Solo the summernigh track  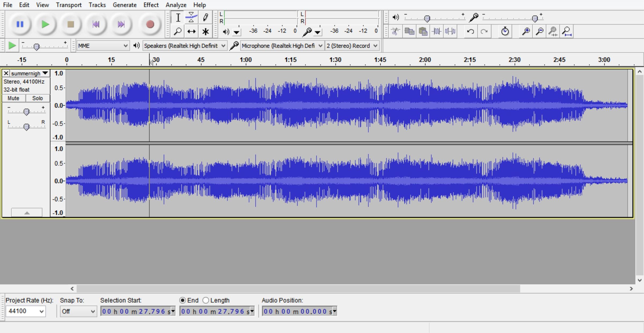38,98
